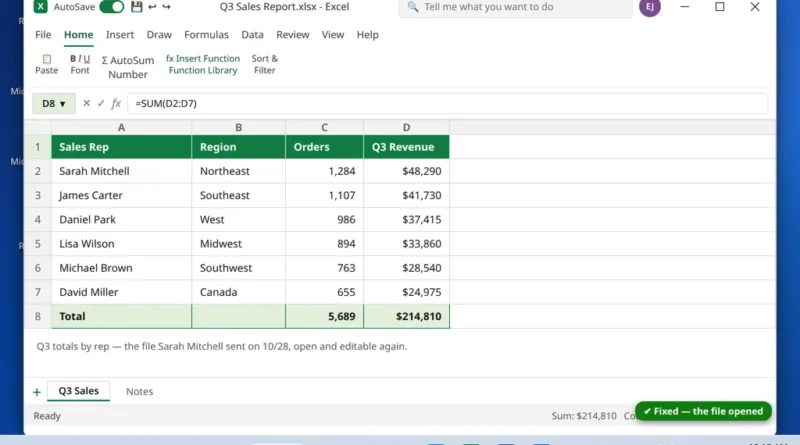Select the $28,540 revenue cell

[406, 268]
